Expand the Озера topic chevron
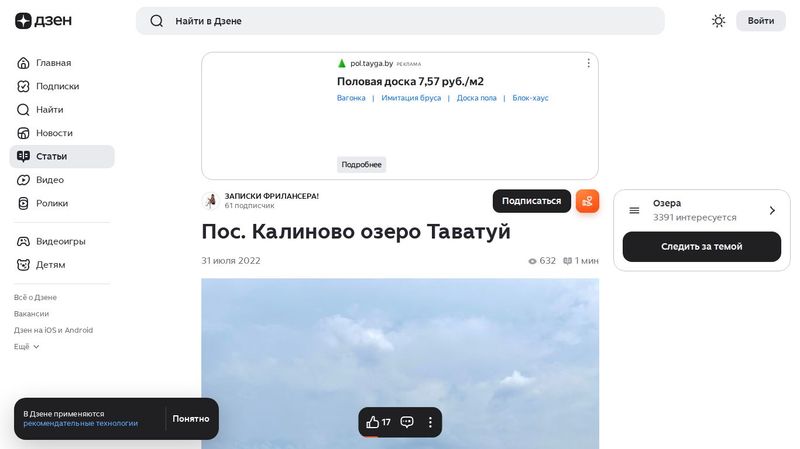Viewport: 800px width, 449px height. click(x=772, y=210)
